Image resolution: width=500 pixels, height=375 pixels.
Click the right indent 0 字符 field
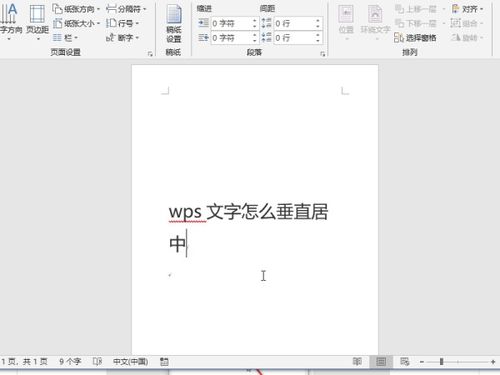click(x=231, y=38)
